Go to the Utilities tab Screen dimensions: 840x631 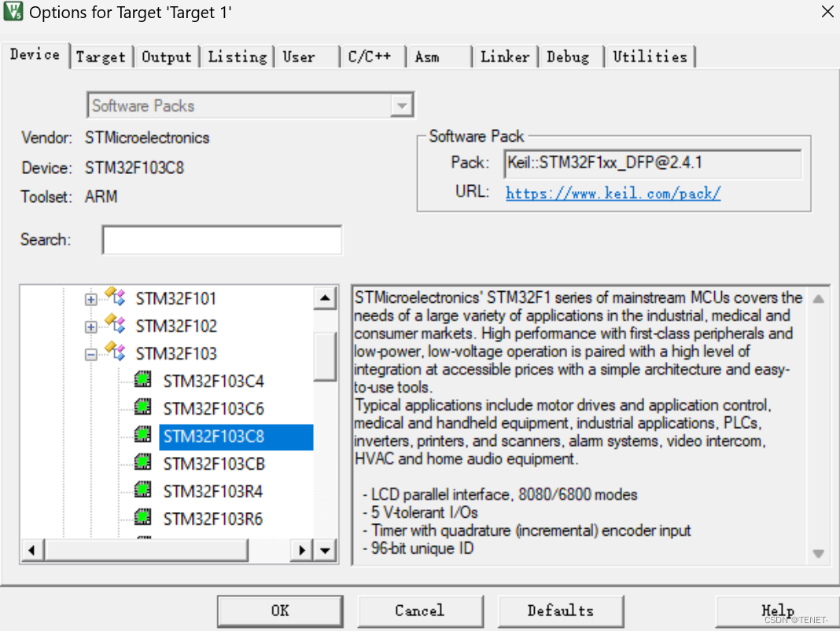tap(650, 57)
